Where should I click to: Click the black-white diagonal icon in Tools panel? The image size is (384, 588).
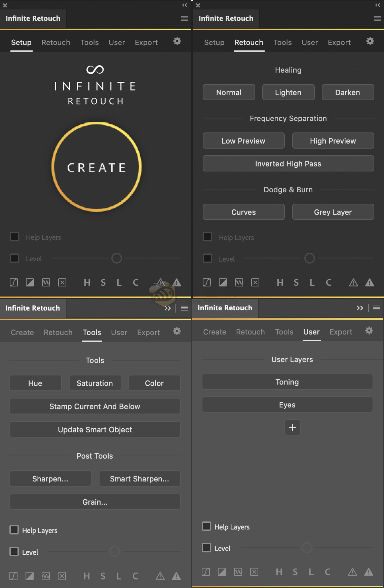pyautogui.click(x=30, y=576)
